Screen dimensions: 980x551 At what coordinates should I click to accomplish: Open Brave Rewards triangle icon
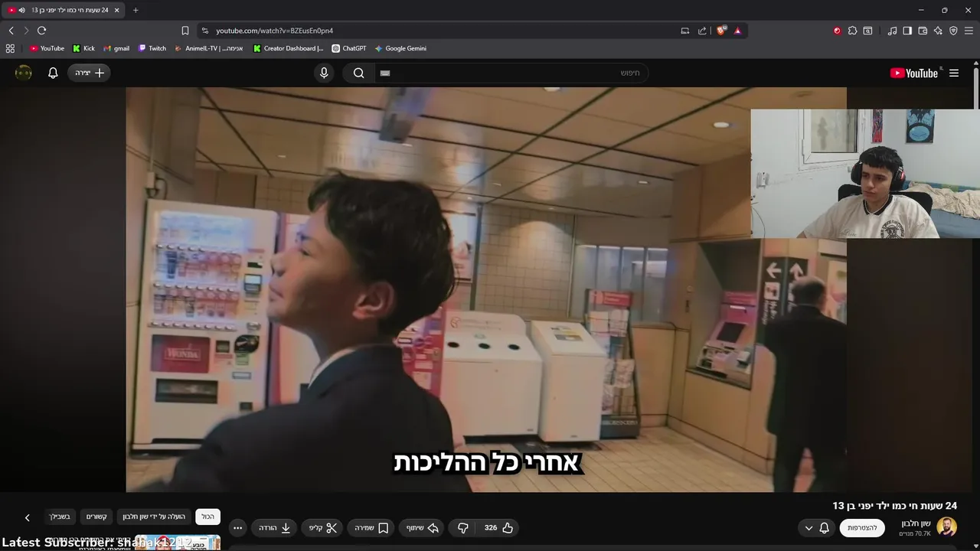pos(738,31)
